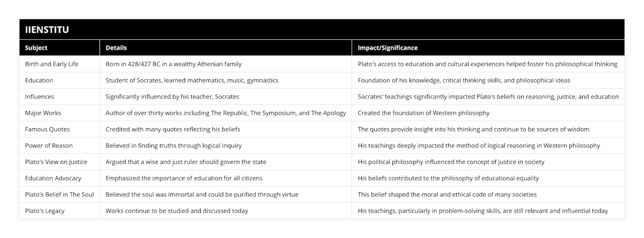Image resolution: width=644 pixels, height=238 pixels.
Task: Click the Famous Quotes row label
Action: (x=47, y=129)
